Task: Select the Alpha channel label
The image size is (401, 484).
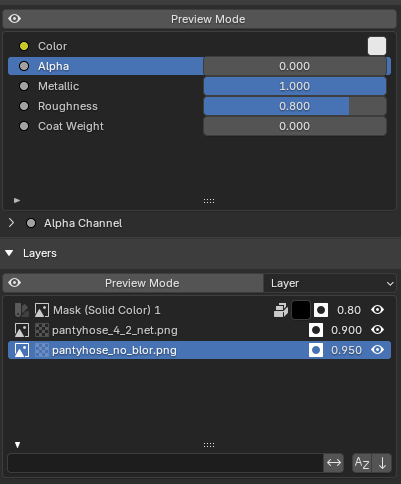Action: coord(53,66)
